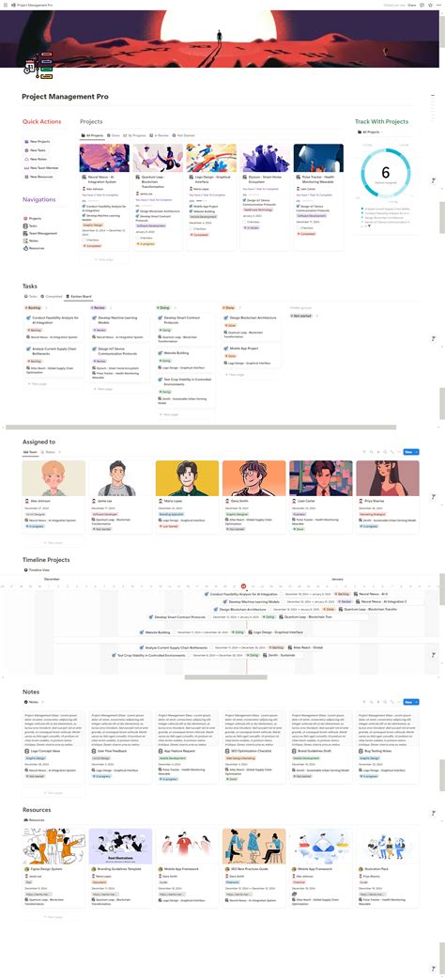Viewport: 445px width, 980px height.
Task: Toggle Checkbox on Pulse Tracker project card
Action: pos(299,228)
